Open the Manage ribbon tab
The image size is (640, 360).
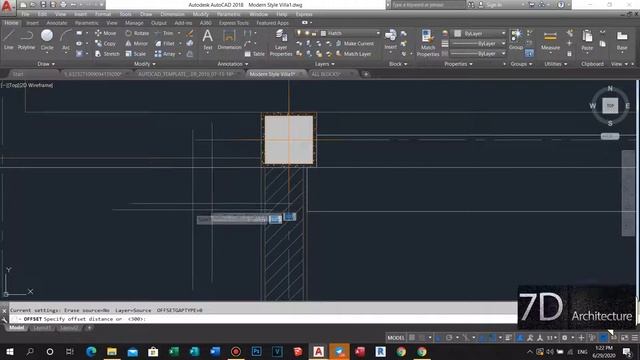click(x=134, y=23)
